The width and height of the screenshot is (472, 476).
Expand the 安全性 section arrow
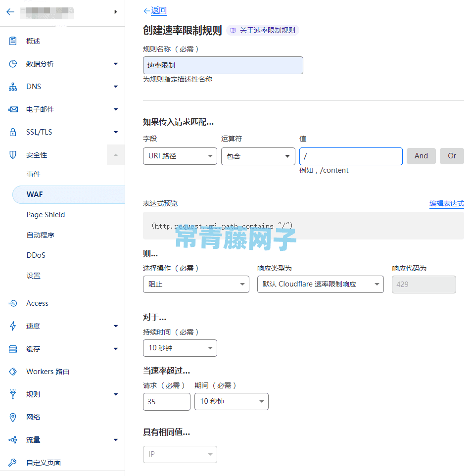[x=115, y=154]
